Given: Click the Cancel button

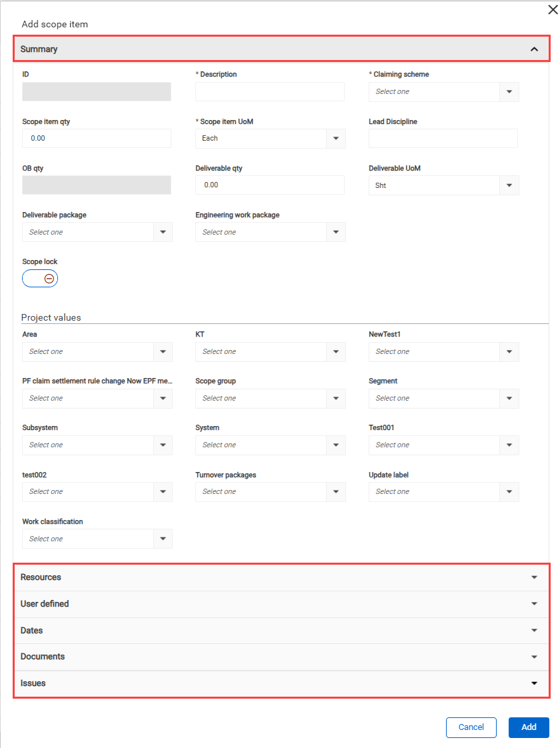Looking at the screenshot, I should coord(471,727).
